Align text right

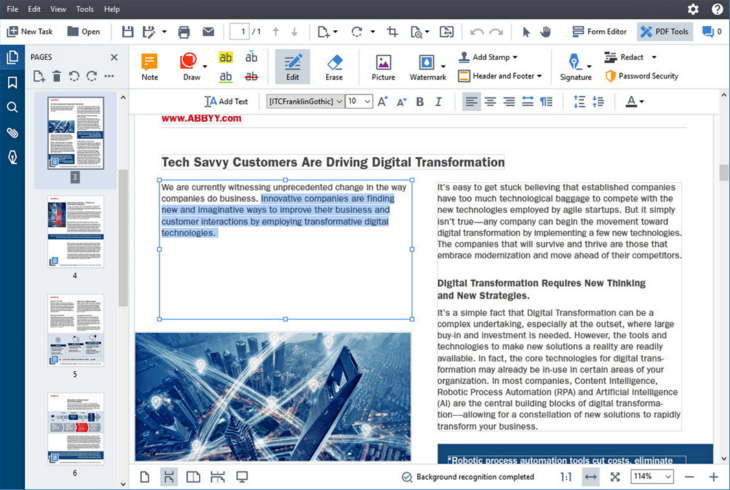(x=509, y=102)
